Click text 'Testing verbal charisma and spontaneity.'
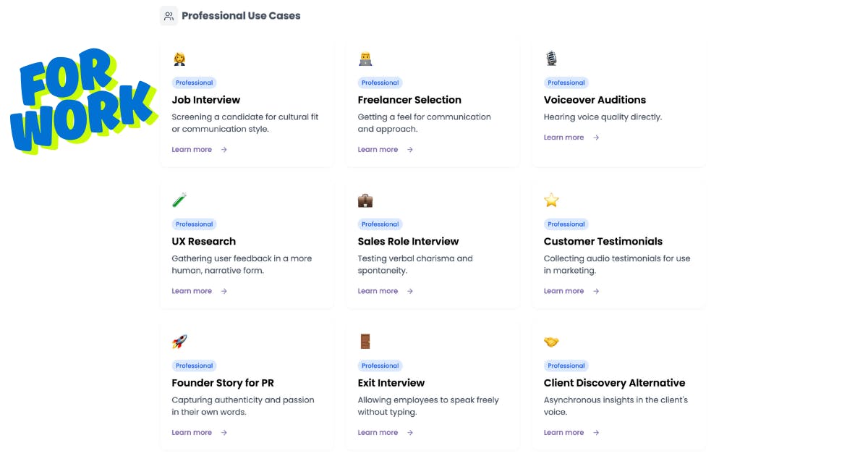 tap(415, 265)
